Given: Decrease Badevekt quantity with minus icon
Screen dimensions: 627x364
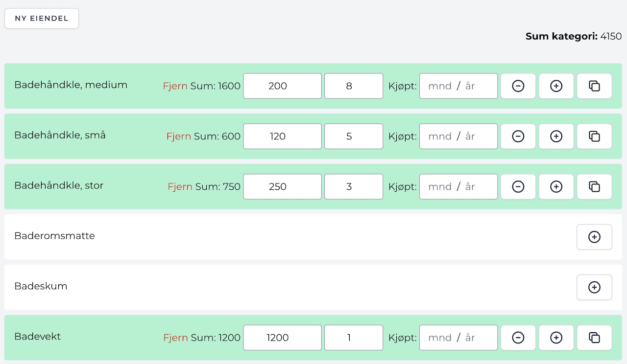Looking at the screenshot, I should [x=518, y=338].
